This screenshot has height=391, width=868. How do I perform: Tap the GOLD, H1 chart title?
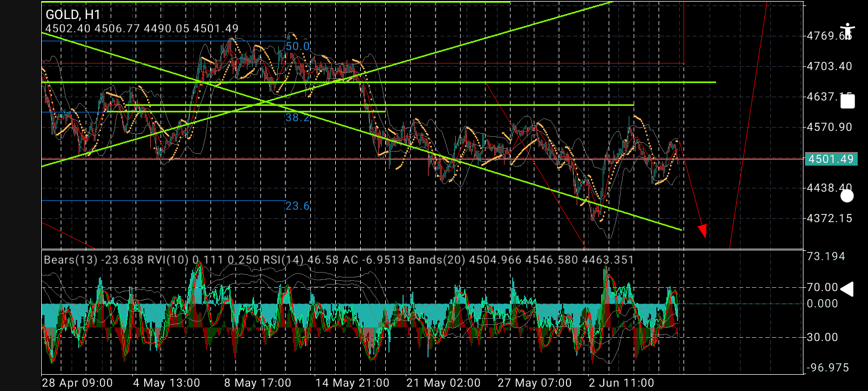pyautogui.click(x=73, y=15)
